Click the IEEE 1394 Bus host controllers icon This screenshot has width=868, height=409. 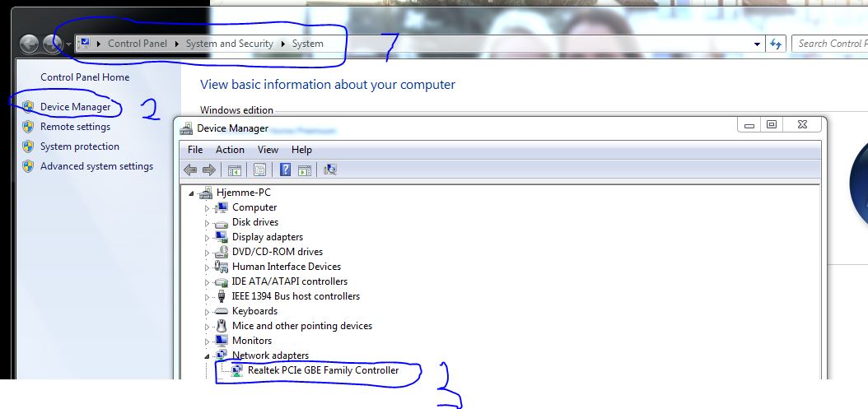click(222, 296)
